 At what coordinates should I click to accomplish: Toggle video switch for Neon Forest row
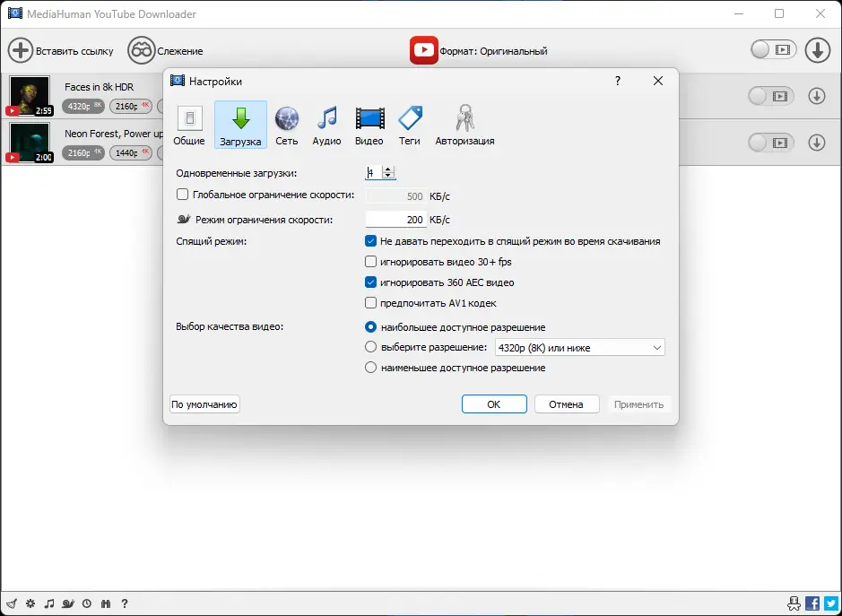[771, 143]
